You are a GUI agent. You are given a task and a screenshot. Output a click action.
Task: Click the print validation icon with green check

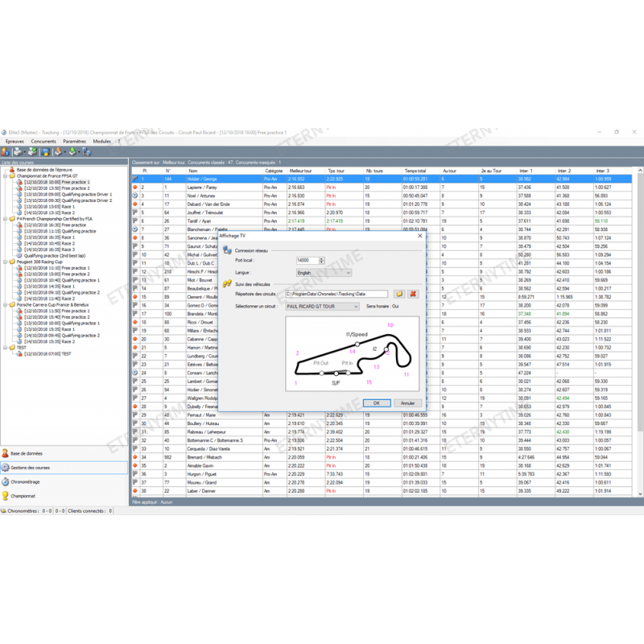(x=32, y=151)
